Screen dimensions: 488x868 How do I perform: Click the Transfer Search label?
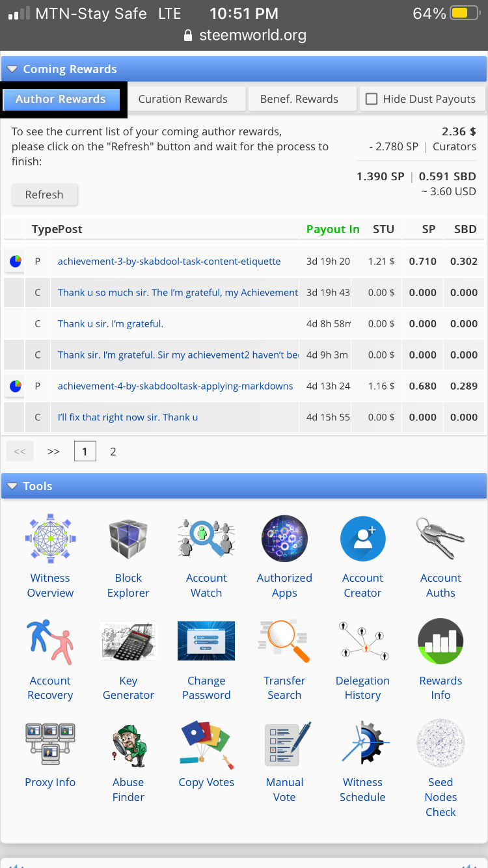pyautogui.click(x=284, y=688)
